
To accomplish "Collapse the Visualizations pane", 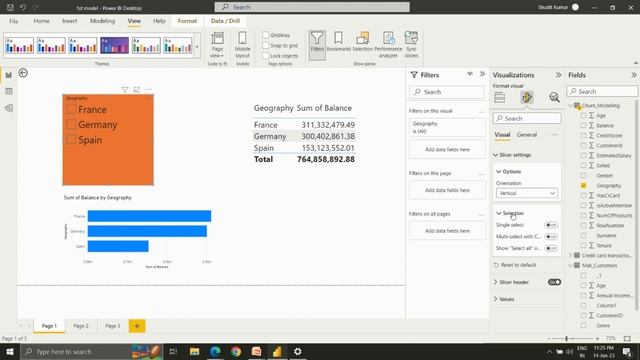I will [558, 75].
